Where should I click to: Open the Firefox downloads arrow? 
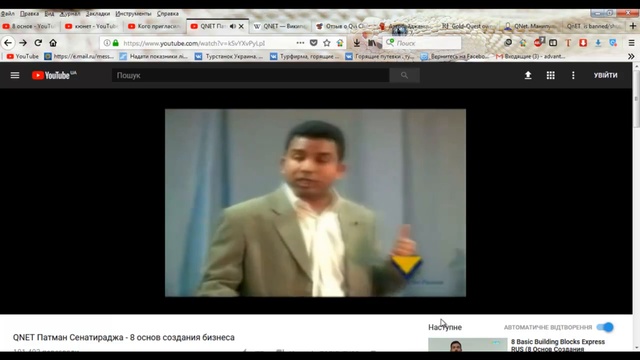(x=357, y=43)
